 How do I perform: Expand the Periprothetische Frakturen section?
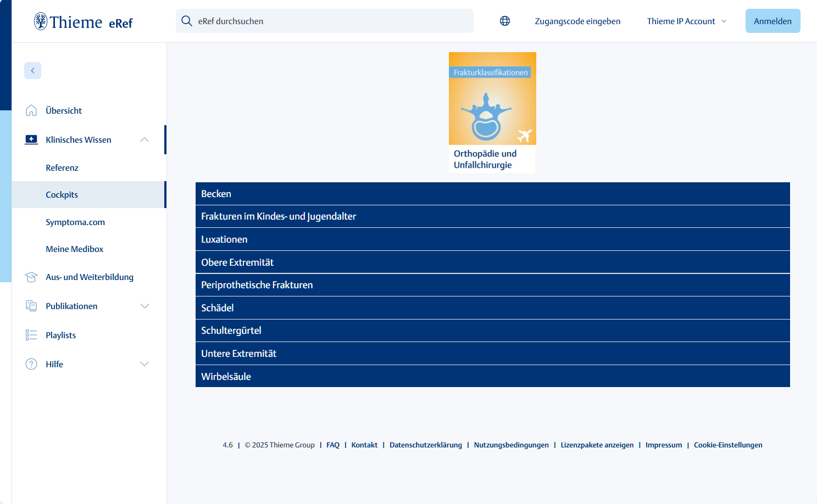tap(493, 285)
